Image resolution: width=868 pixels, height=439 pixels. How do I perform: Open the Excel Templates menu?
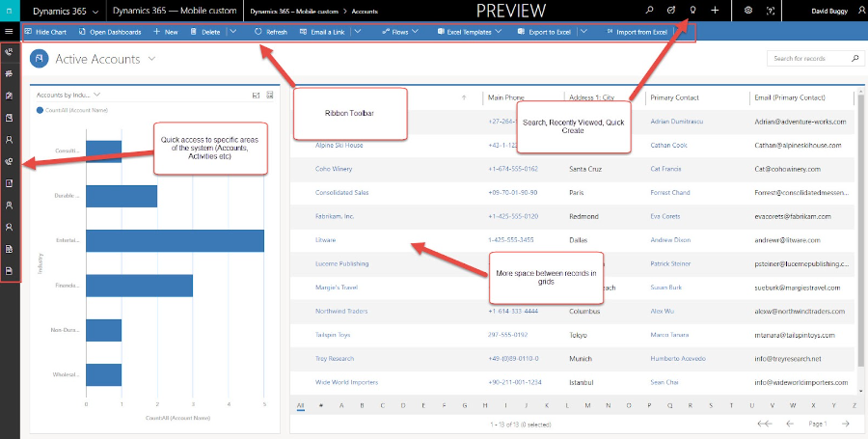click(470, 32)
